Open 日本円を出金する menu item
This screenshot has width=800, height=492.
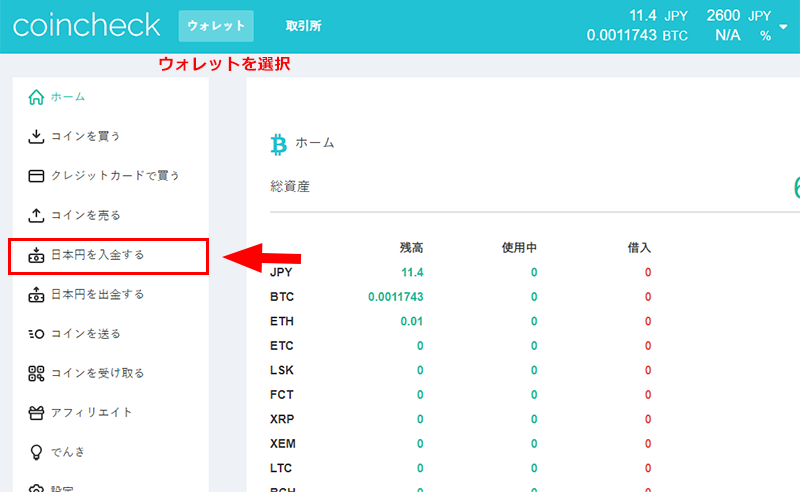coord(97,294)
